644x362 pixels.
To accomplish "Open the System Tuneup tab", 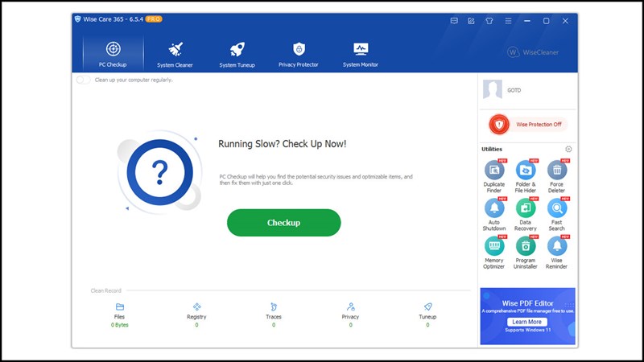I will [x=237, y=54].
